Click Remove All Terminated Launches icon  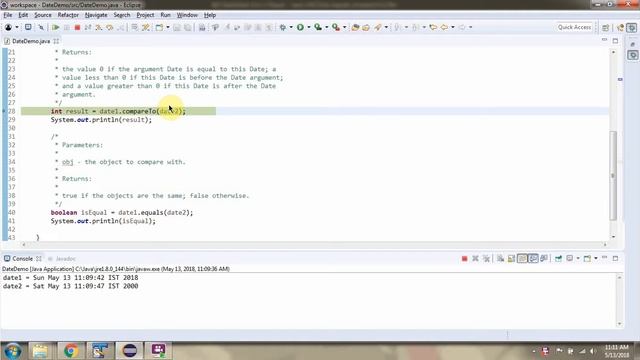click(486, 258)
